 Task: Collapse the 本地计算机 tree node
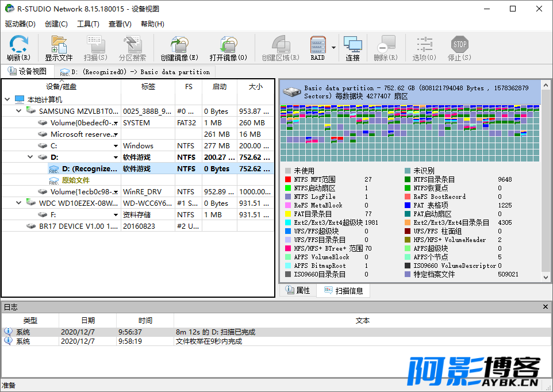7,99
